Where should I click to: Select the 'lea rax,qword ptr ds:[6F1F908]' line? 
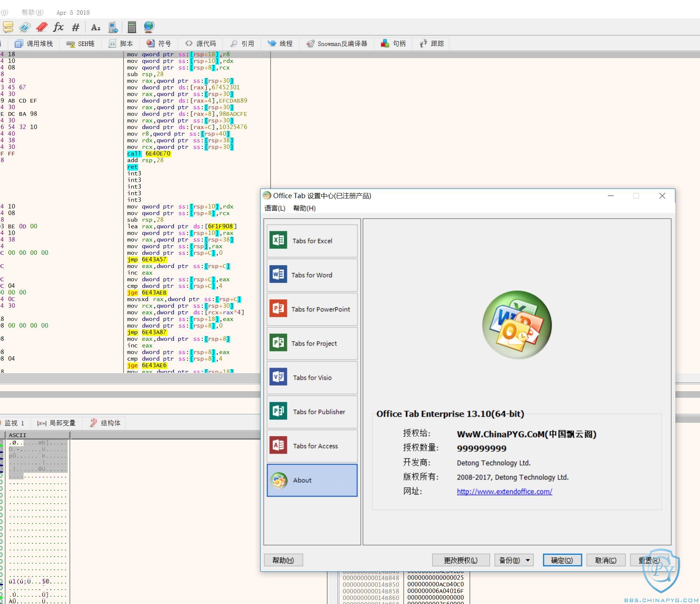tap(182, 226)
